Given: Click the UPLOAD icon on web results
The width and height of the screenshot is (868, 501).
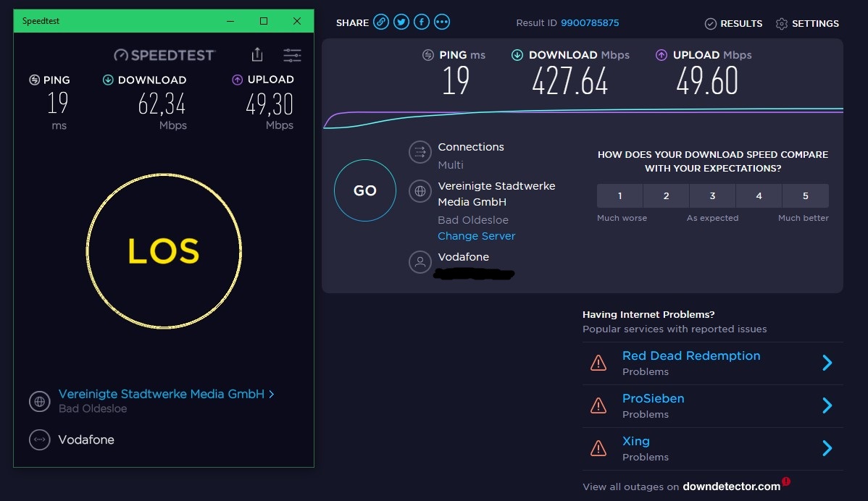Looking at the screenshot, I should coord(662,55).
